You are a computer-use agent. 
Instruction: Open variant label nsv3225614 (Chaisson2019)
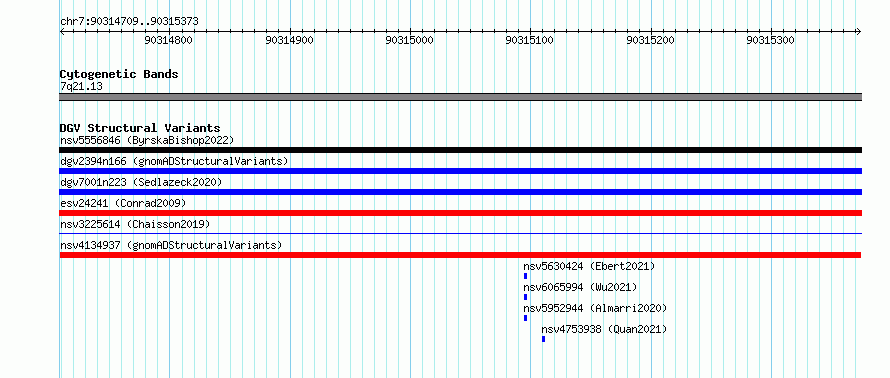pyautogui.click(x=135, y=224)
